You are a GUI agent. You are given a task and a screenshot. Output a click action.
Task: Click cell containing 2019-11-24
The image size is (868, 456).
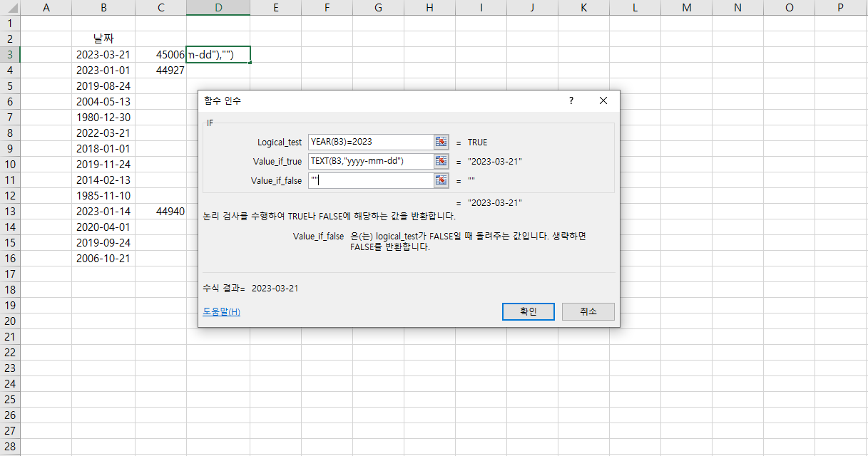103,165
